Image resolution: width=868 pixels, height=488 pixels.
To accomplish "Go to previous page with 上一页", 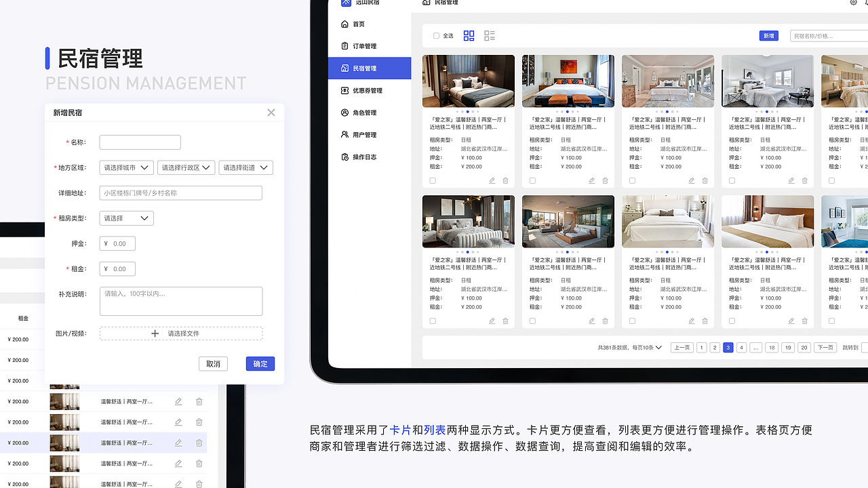I will pos(682,348).
